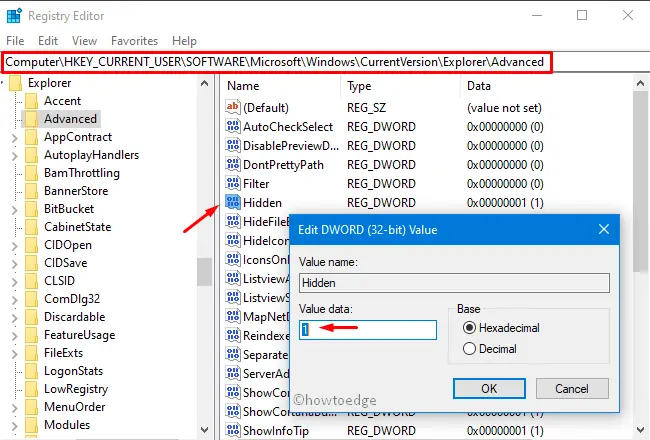Select the Hexadecimal base option
This screenshot has width=650, height=440.
pos(468,328)
